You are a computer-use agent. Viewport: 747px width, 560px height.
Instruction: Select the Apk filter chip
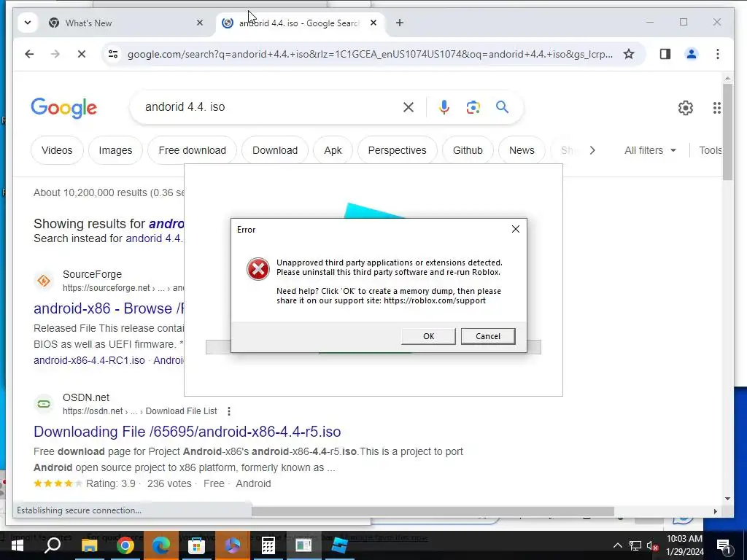(x=333, y=150)
